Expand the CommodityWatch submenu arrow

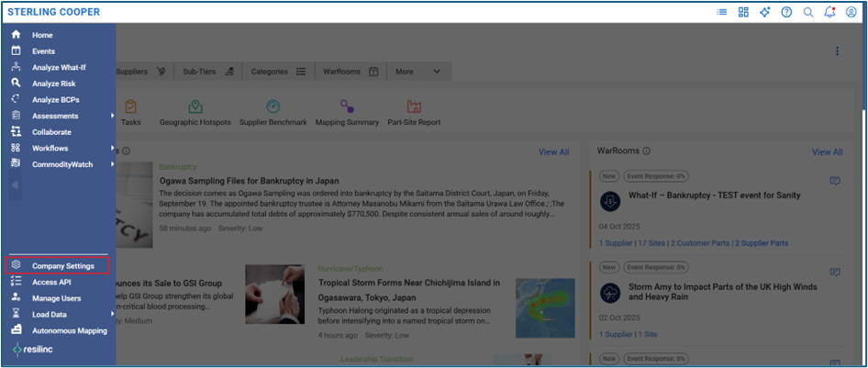pyautogui.click(x=112, y=163)
